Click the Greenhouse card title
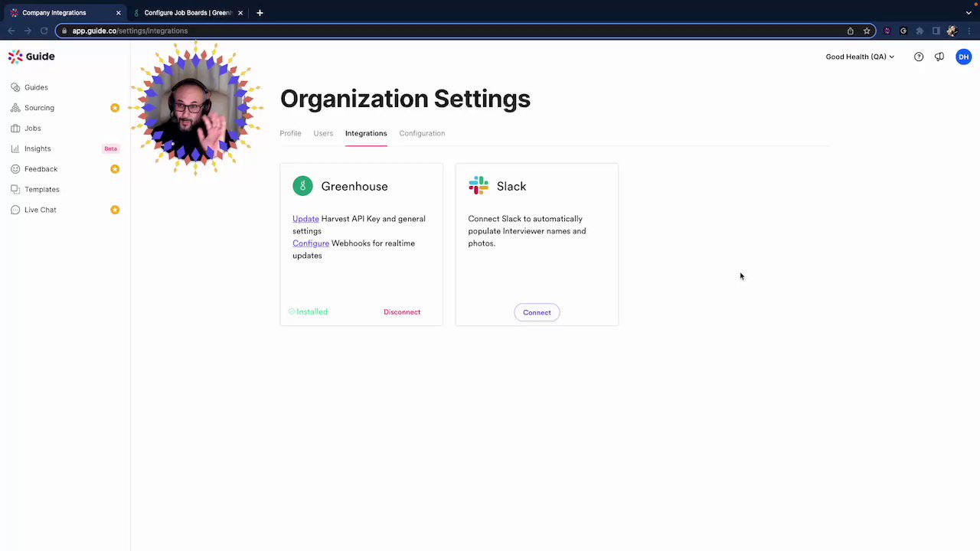This screenshot has height=551, width=980. click(x=354, y=186)
